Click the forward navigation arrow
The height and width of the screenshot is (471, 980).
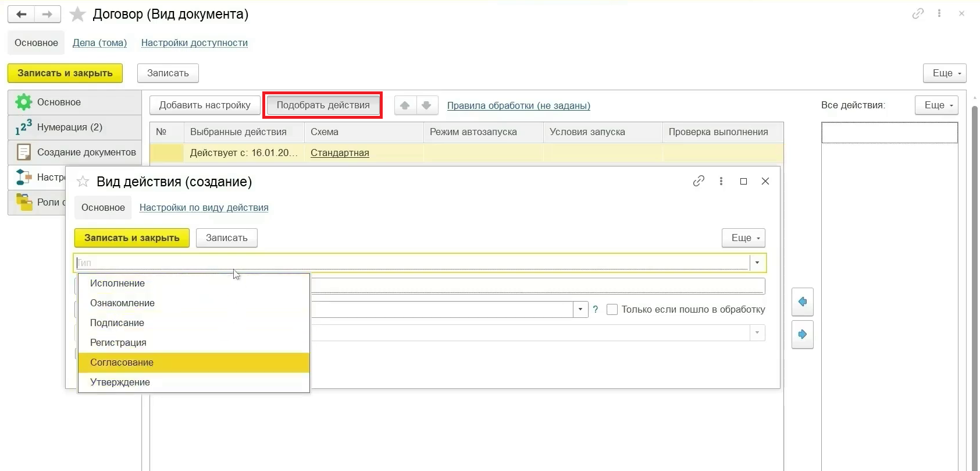click(48, 15)
